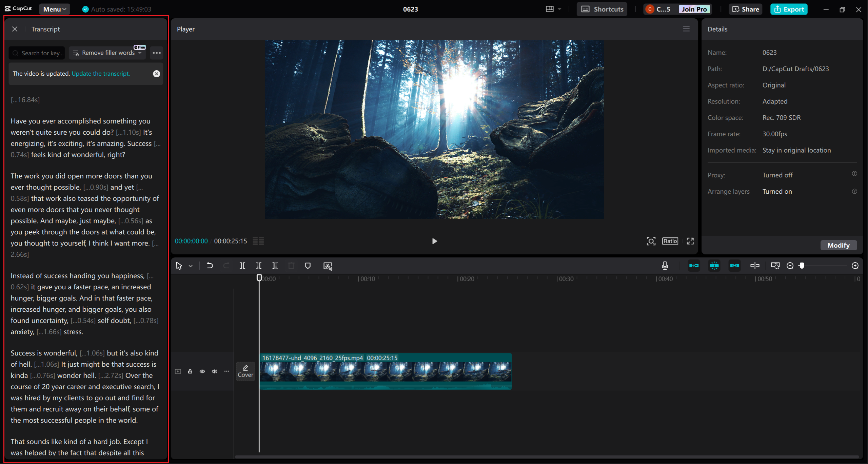
Task: Click the extract audio icon on the toolbar
Action: tap(328, 266)
